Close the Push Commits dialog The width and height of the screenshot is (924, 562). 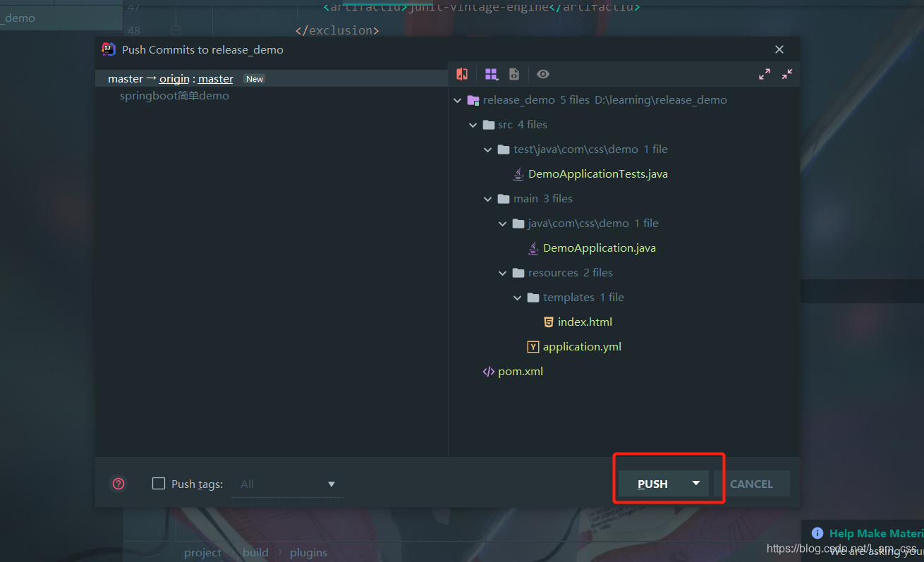(779, 49)
